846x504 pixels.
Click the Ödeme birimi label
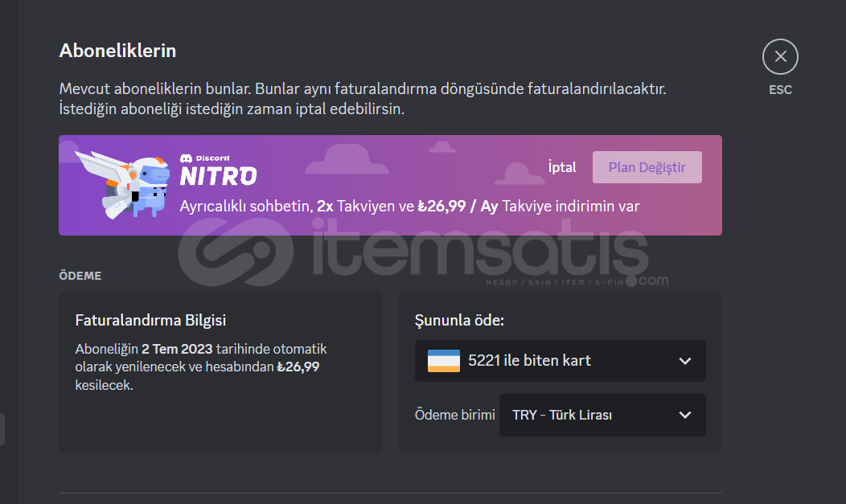coord(455,415)
